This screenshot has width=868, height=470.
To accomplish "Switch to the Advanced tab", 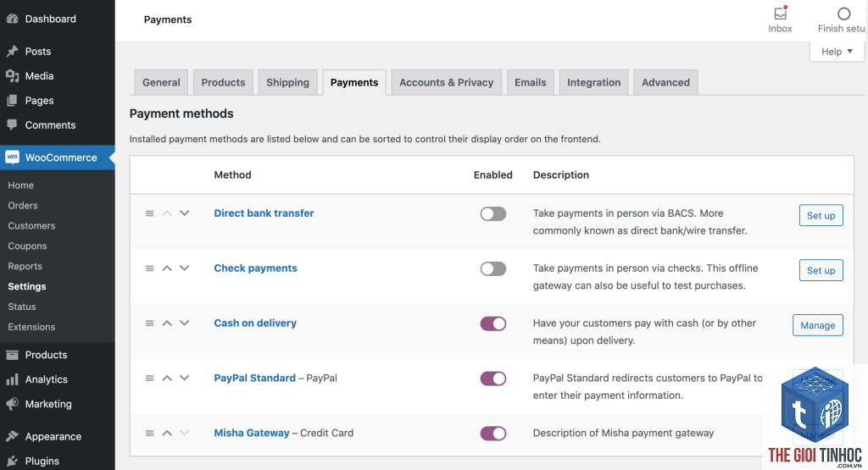I will tap(665, 82).
